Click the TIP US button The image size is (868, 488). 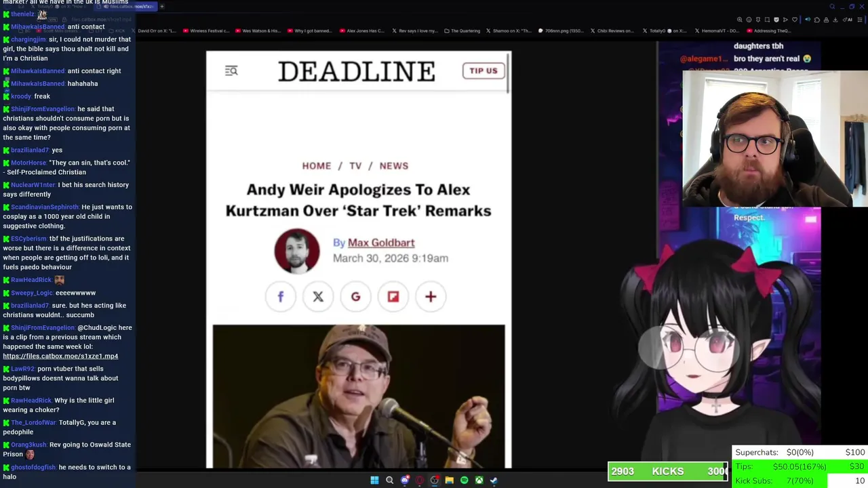tap(484, 70)
